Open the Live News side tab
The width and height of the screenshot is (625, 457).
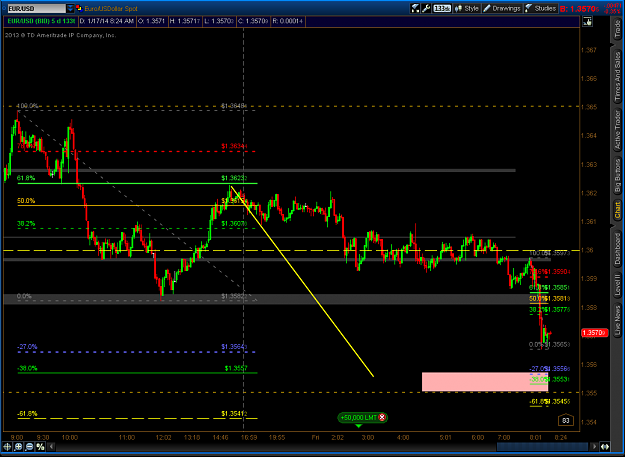tap(617, 320)
